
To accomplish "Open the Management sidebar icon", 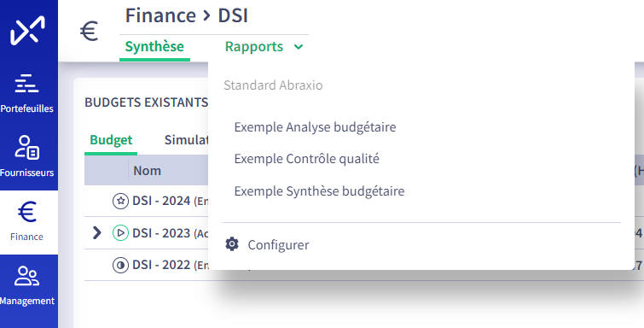I will 26,276.
